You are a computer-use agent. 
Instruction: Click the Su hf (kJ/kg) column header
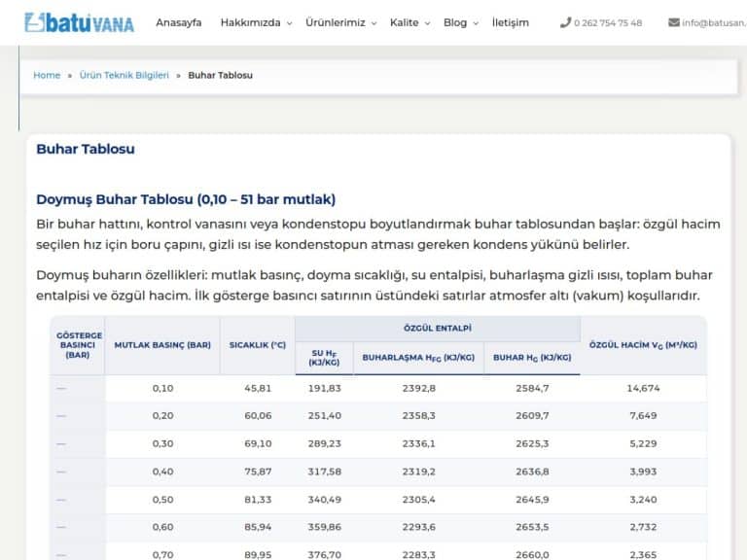coord(325,358)
